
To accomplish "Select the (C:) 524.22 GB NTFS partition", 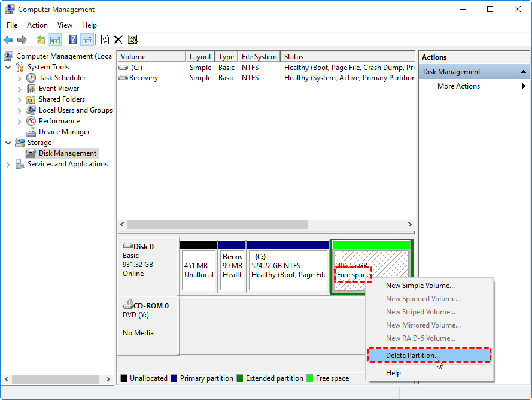I will pos(288,266).
